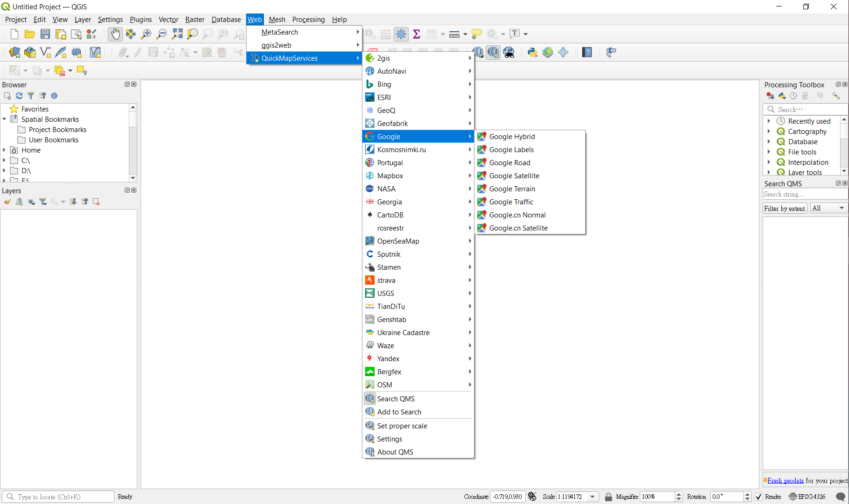Image resolution: width=849 pixels, height=504 pixels.
Task: Open Processing Toolbox History clock icon
Action: tap(793, 96)
